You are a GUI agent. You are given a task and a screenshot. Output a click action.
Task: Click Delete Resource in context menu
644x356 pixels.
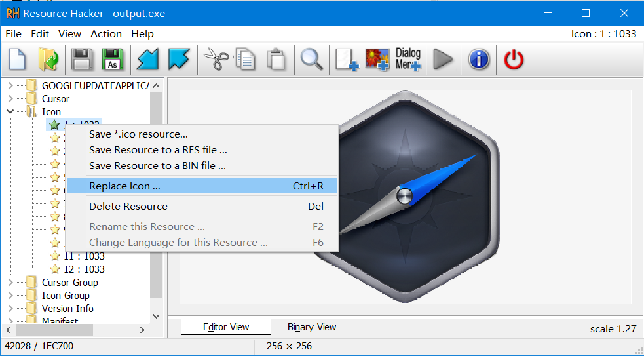[x=128, y=207]
